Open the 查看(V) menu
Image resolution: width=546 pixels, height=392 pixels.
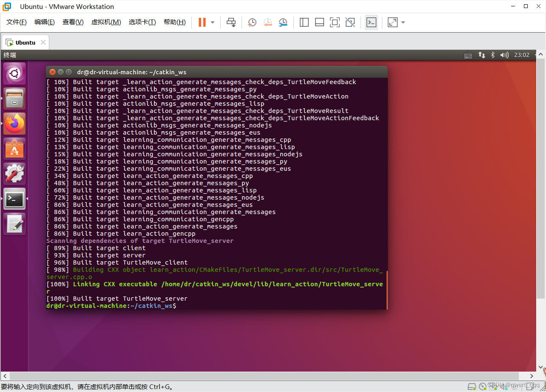coord(73,22)
